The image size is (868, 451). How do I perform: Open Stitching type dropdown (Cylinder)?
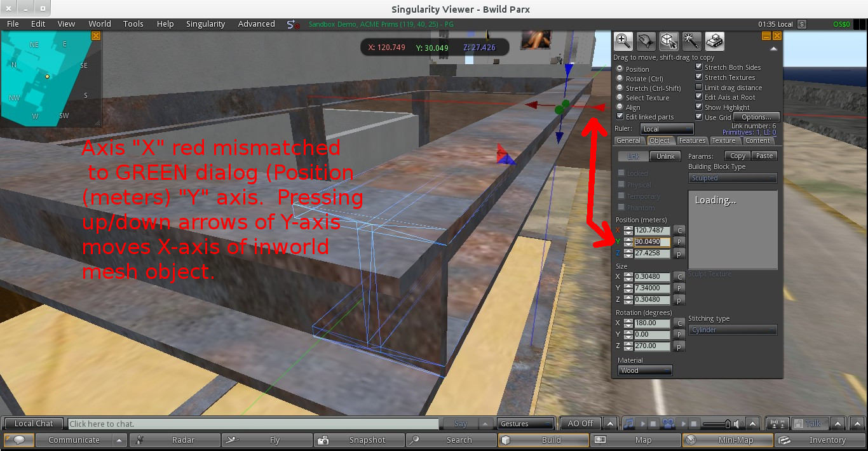(733, 330)
